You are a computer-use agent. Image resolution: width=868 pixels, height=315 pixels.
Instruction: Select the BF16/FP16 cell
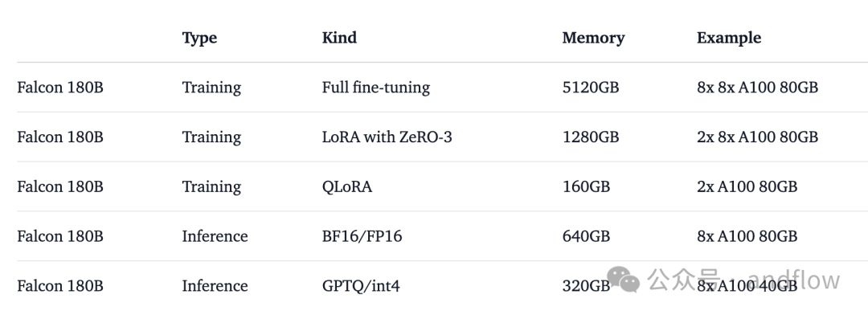(x=362, y=236)
